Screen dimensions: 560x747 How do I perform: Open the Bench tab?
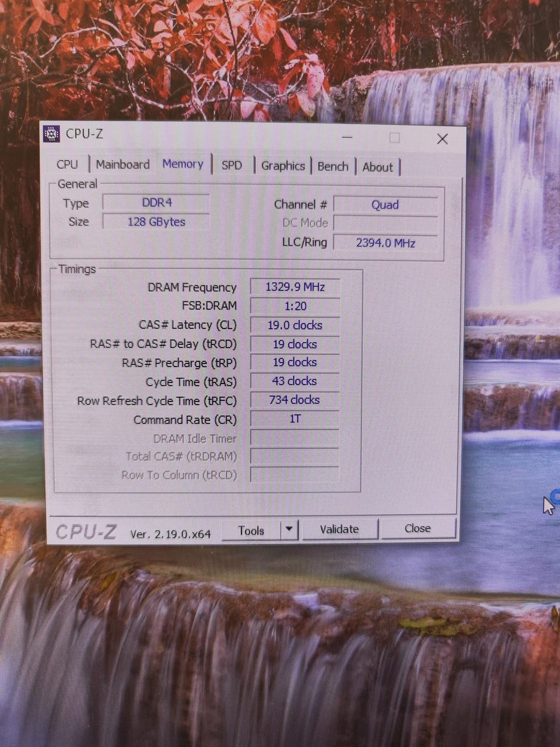point(332,166)
